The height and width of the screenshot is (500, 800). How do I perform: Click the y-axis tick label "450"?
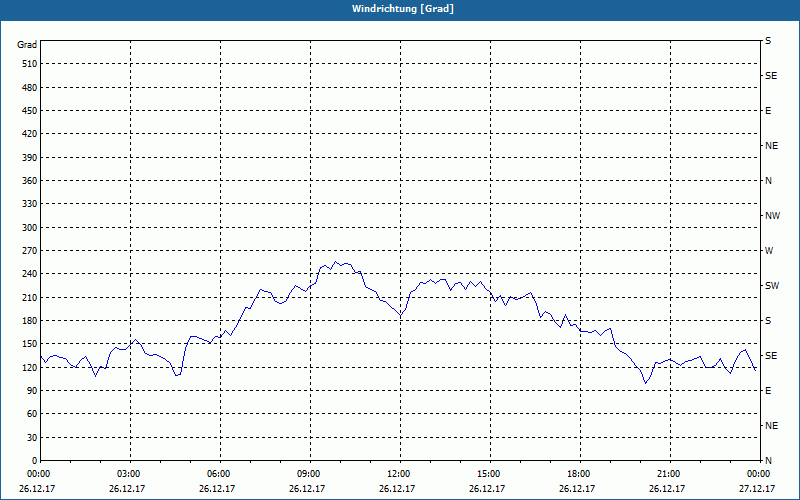click(x=30, y=111)
